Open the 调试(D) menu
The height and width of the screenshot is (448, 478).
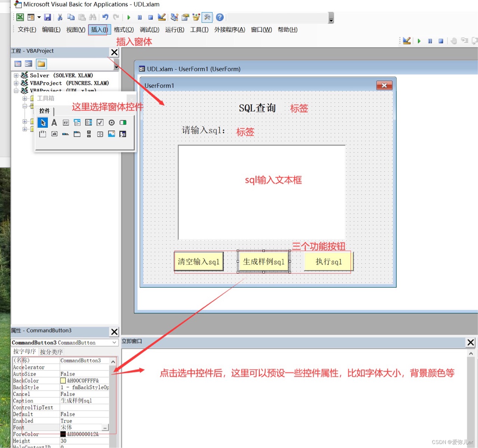(x=149, y=30)
